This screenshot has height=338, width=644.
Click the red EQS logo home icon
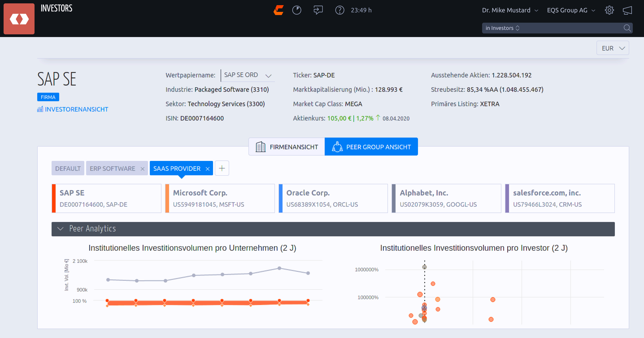(19, 19)
